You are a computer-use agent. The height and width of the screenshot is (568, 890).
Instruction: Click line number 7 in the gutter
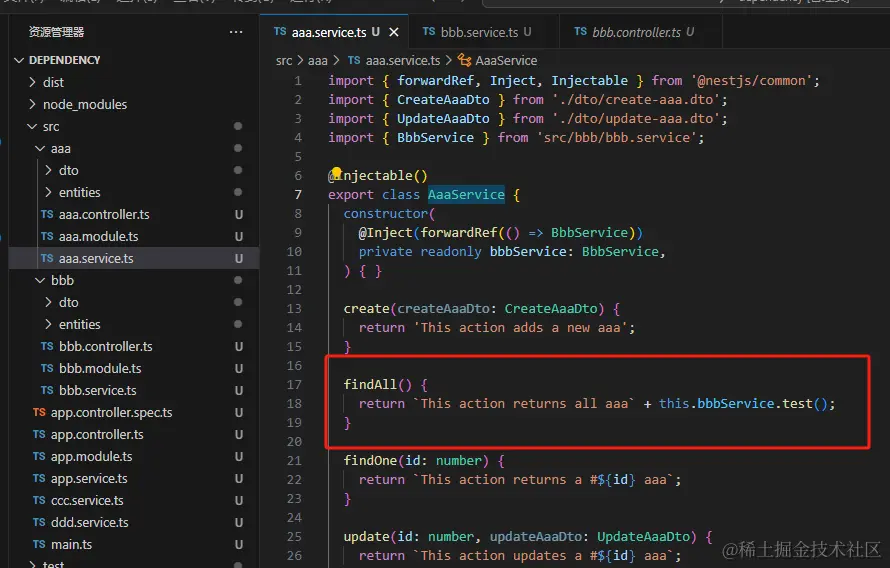[298, 195]
